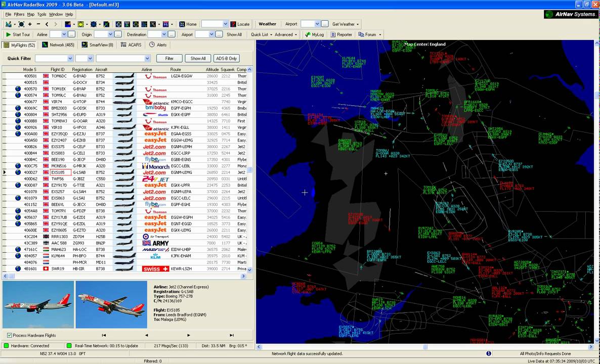
Task: Open the first Quick Filter dropdown
Action: click(70, 59)
